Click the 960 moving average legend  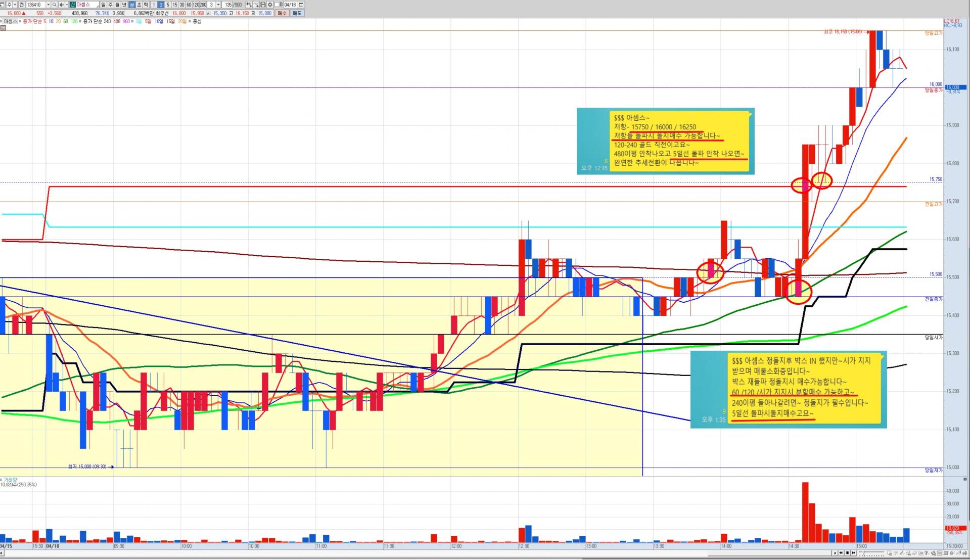(126, 21)
